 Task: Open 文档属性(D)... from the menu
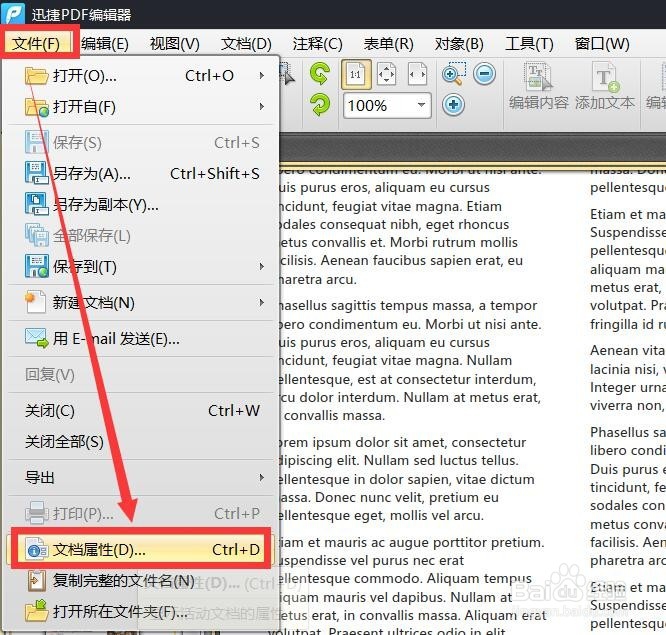click(140, 550)
